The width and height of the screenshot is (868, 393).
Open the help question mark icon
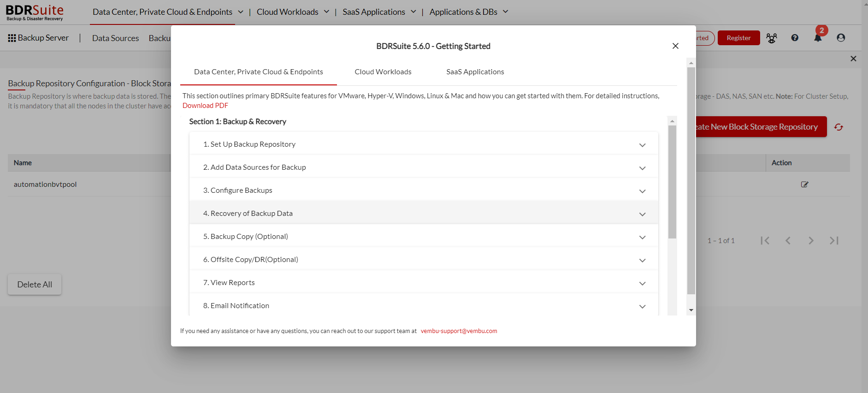[795, 38]
